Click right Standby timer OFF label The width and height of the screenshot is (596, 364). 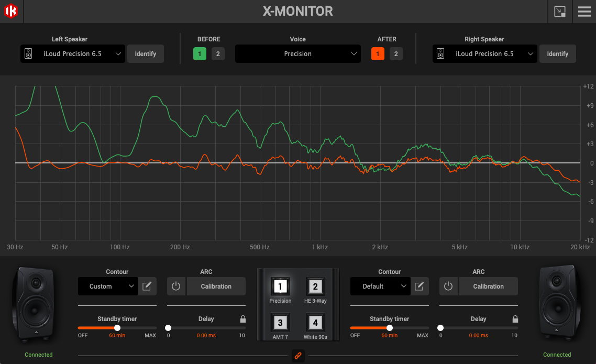355,336
